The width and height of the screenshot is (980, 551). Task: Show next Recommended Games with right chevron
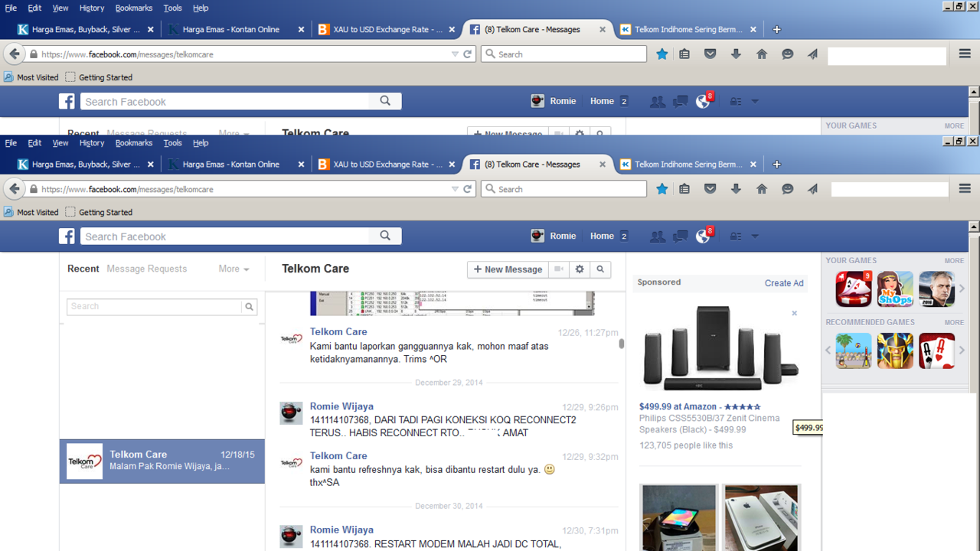(962, 350)
